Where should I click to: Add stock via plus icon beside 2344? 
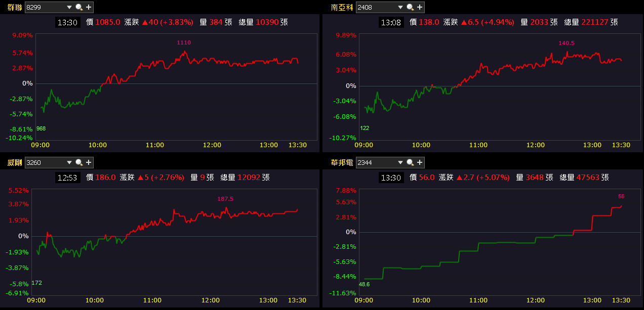coord(420,162)
